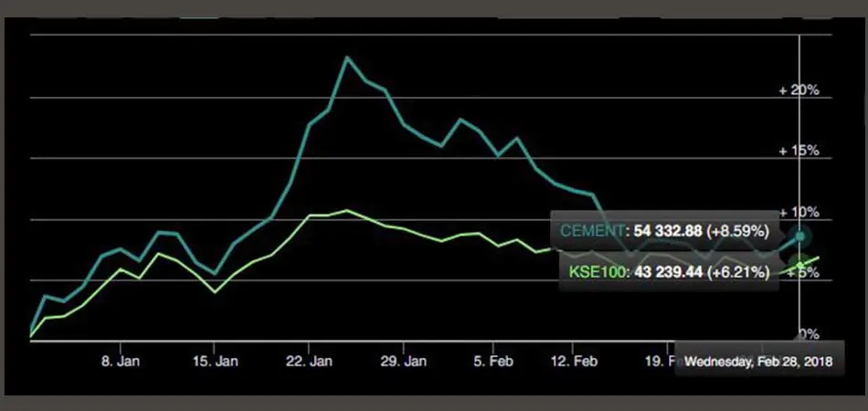
Task: Click the highlighted CEMENT data point marker
Action: [800, 236]
